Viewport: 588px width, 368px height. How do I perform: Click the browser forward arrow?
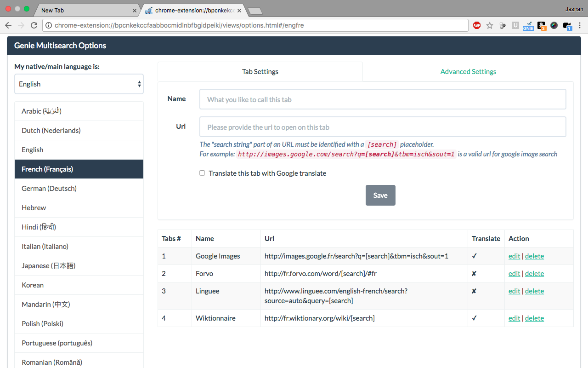(21, 25)
